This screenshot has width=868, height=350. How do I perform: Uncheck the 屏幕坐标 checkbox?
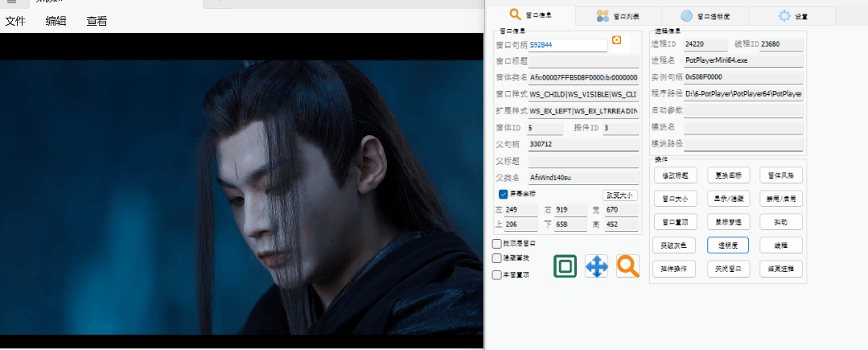504,194
